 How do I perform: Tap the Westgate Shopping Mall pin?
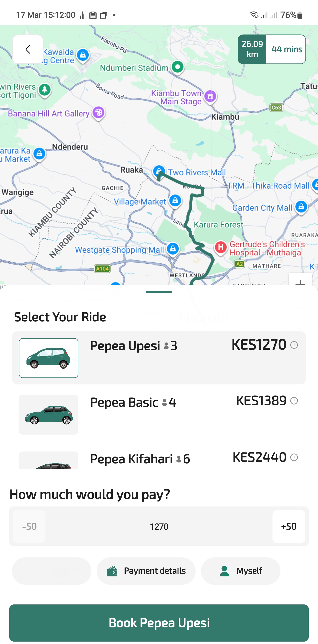pyautogui.click(x=173, y=249)
